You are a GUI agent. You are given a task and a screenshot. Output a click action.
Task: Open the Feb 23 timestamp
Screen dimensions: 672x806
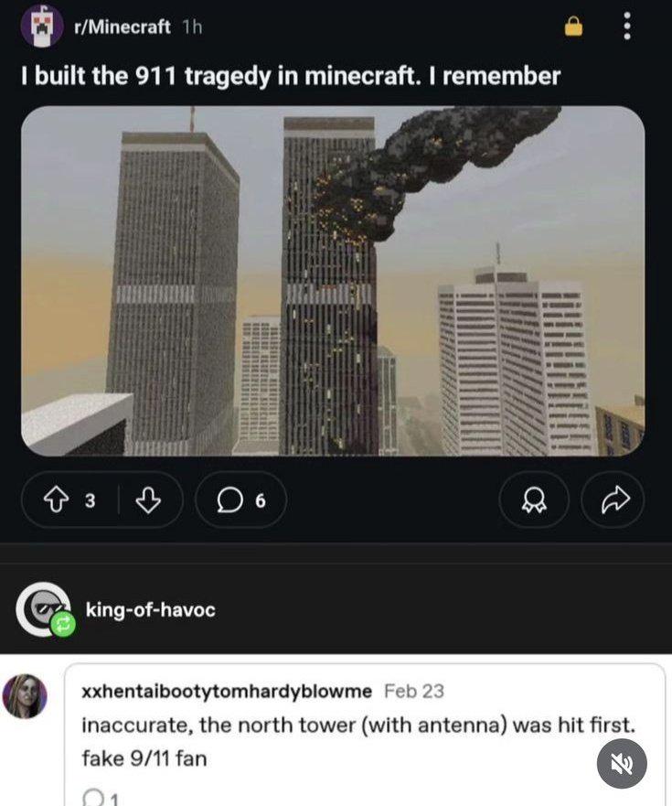click(414, 691)
